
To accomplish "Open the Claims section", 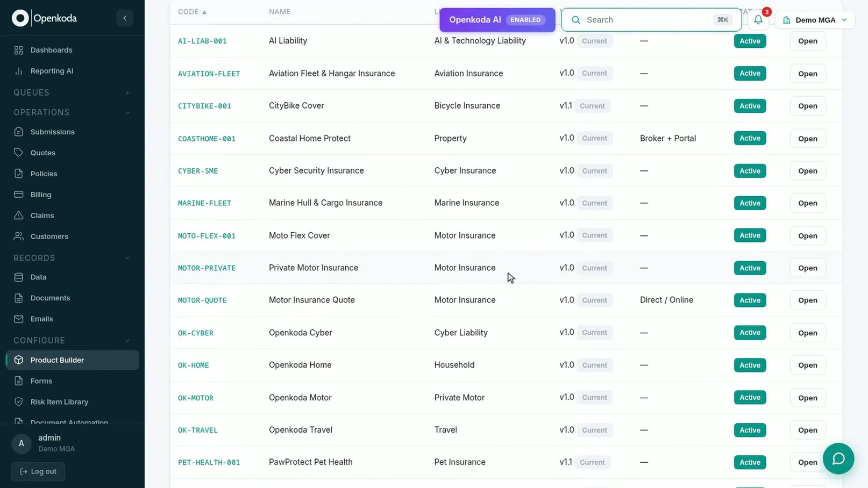I will pyautogui.click(x=72, y=216).
